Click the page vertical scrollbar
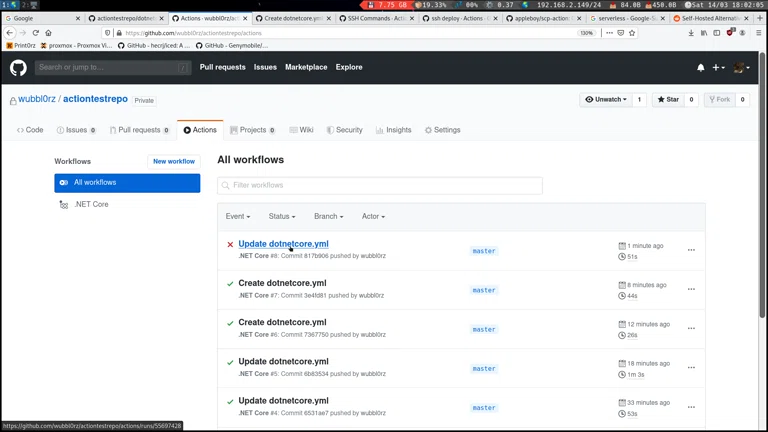Image resolution: width=768 pixels, height=432 pixels. tap(762, 186)
